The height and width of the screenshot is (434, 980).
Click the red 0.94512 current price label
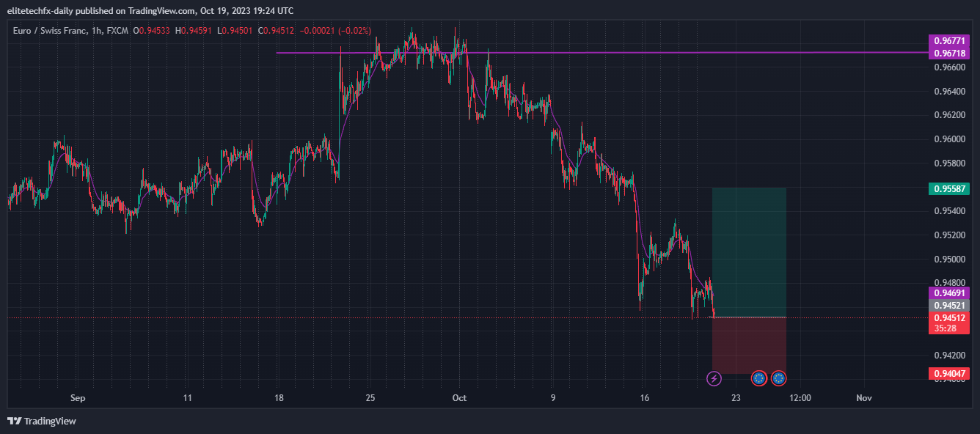[949, 317]
